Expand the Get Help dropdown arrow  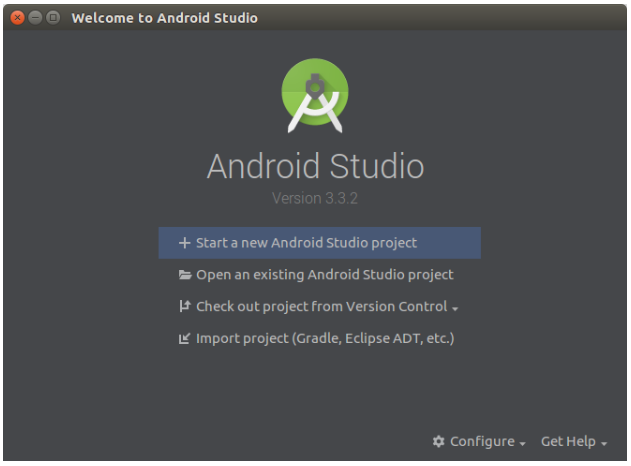[x=604, y=443]
